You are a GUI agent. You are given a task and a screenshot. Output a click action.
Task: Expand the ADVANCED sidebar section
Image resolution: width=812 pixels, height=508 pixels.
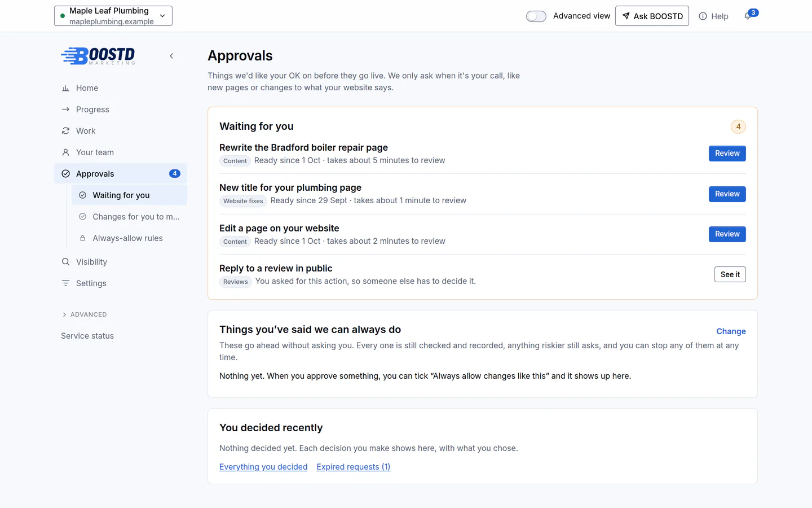[x=84, y=314]
